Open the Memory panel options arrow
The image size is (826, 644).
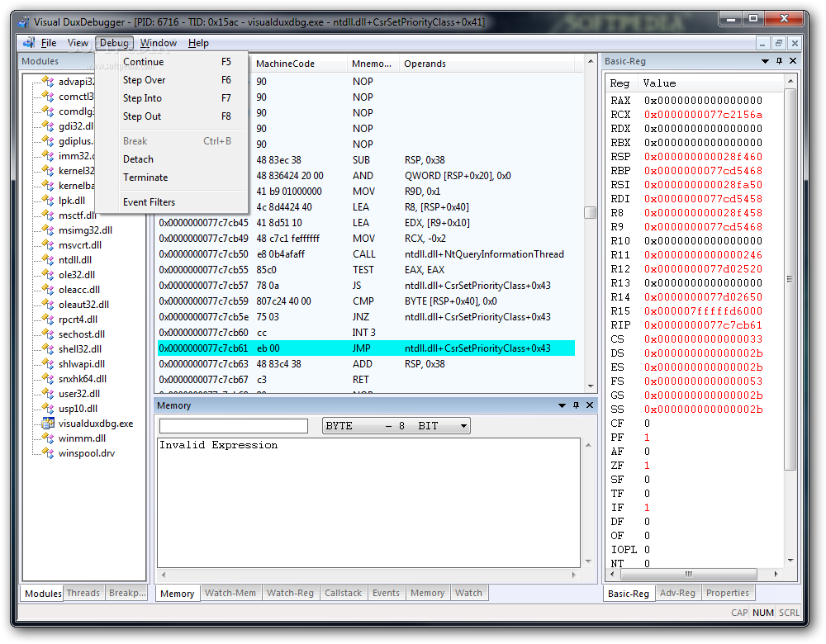pyautogui.click(x=562, y=405)
